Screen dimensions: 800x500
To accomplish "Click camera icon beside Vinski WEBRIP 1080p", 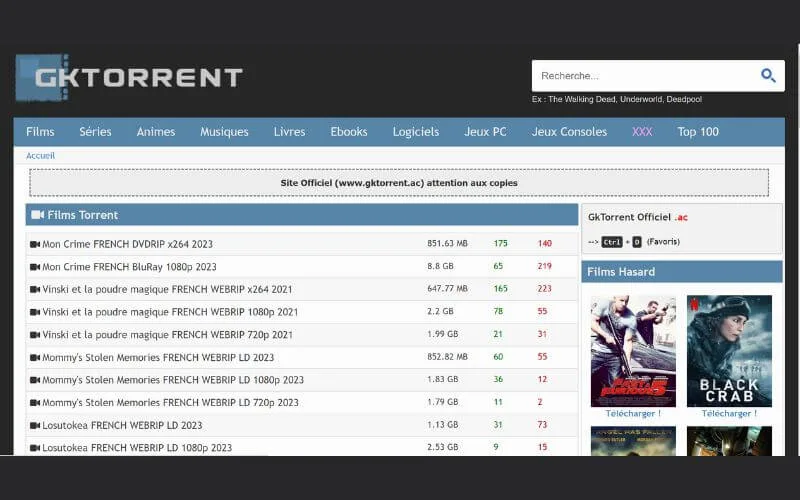I will (x=35, y=312).
